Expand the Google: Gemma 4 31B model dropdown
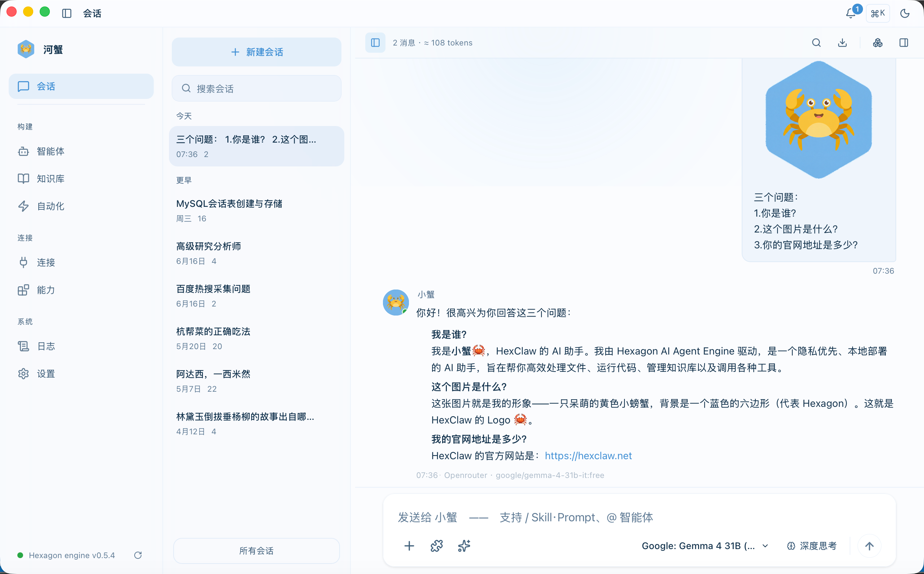The image size is (924, 574). pyautogui.click(x=705, y=546)
